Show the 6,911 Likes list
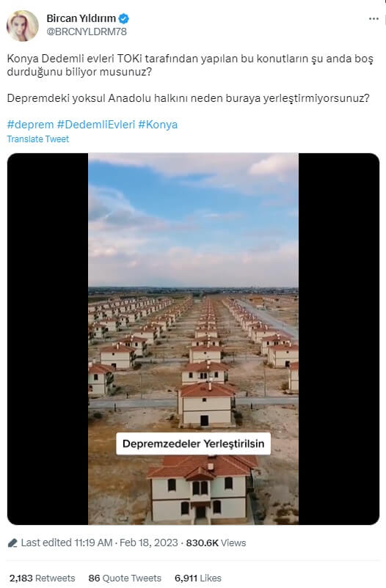The height and width of the screenshot is (588, 386). [x=198, y=578]
